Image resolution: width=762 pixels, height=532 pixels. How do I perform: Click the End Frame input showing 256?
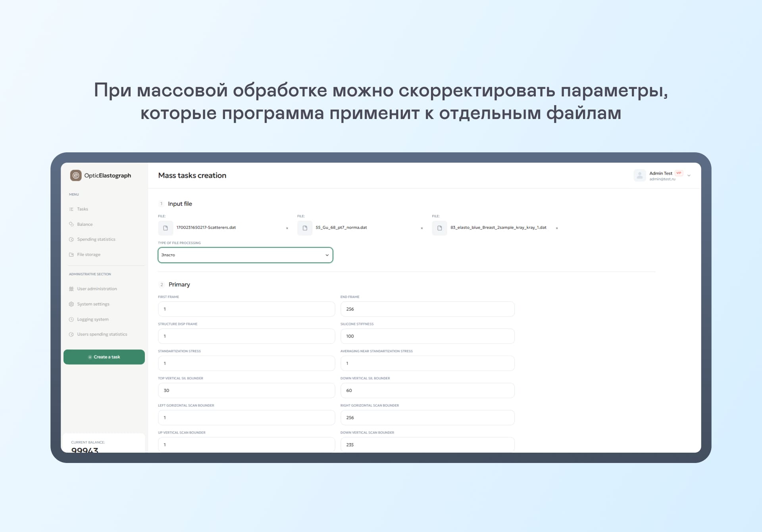[x=427, y=309]
